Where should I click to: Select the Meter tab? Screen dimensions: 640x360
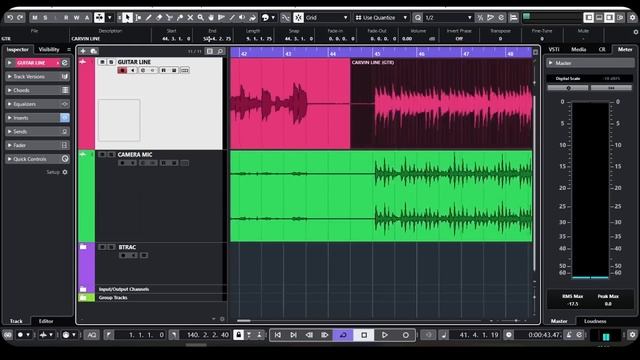pos(625,49)
